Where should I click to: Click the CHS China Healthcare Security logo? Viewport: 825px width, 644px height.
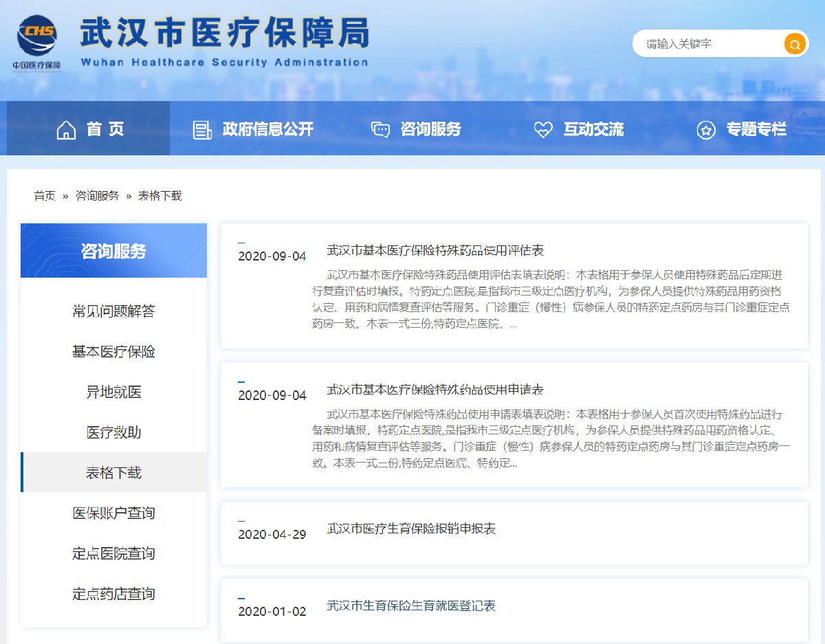tap(37, 41)
